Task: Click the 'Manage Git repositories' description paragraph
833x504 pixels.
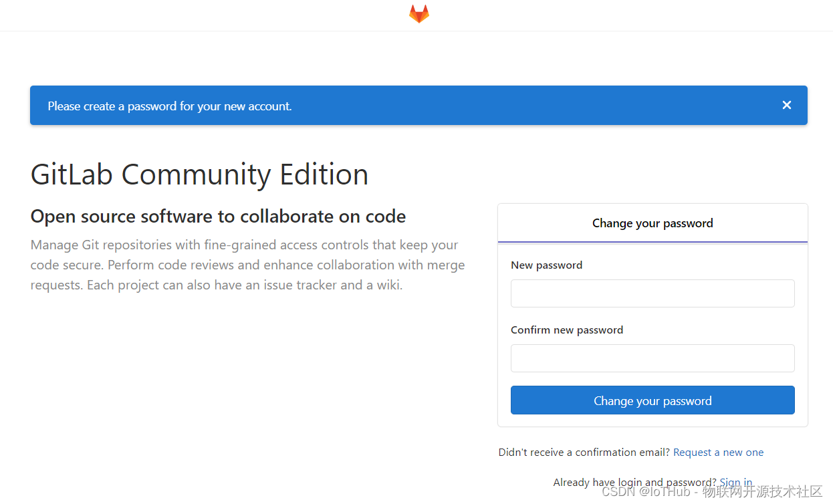Action: [247, 265]
